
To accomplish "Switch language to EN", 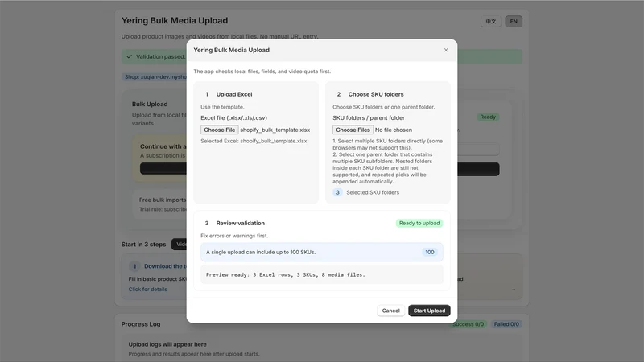I will tap(514, 22).
